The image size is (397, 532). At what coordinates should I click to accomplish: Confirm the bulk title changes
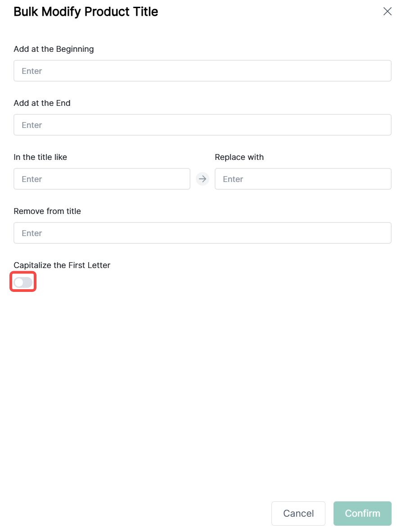coord(362,514)
